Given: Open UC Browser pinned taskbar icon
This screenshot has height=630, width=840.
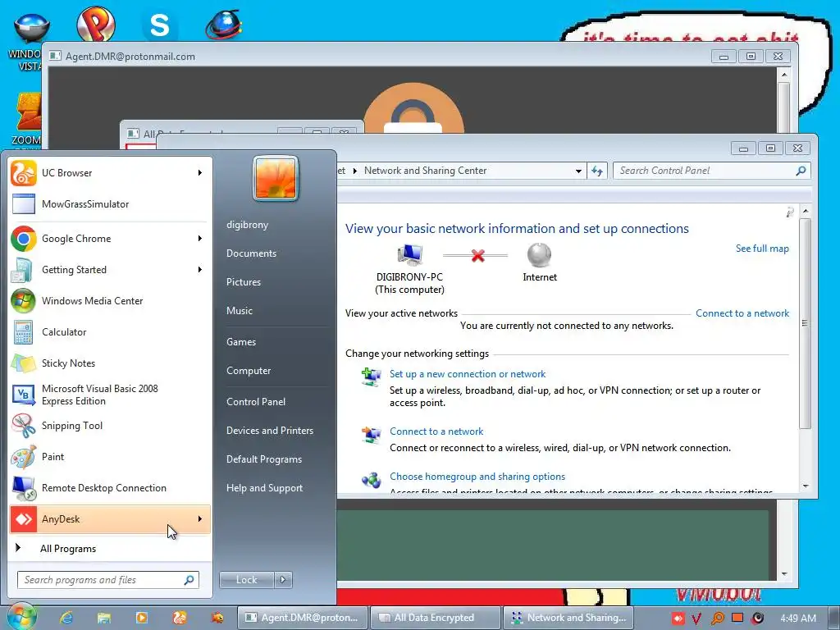Looking at the screenshot, I should (x=180, y=618).
